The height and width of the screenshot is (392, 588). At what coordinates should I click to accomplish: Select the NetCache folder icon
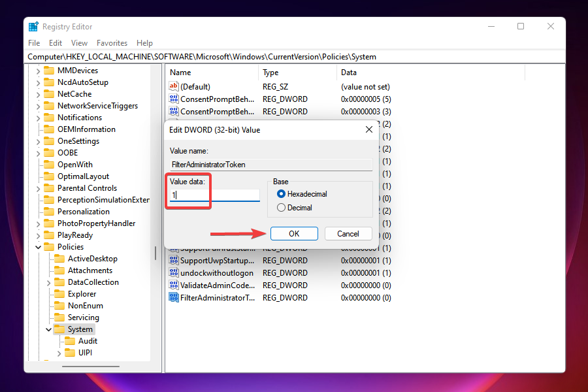pos(49,94)
